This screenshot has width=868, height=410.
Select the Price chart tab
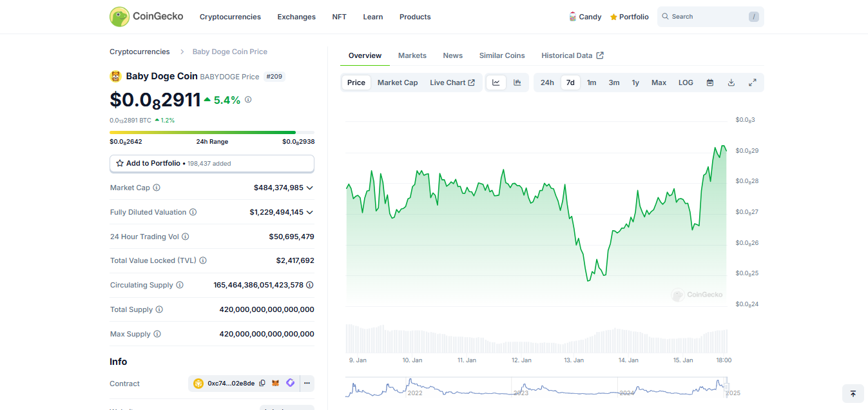click(356, 83)
